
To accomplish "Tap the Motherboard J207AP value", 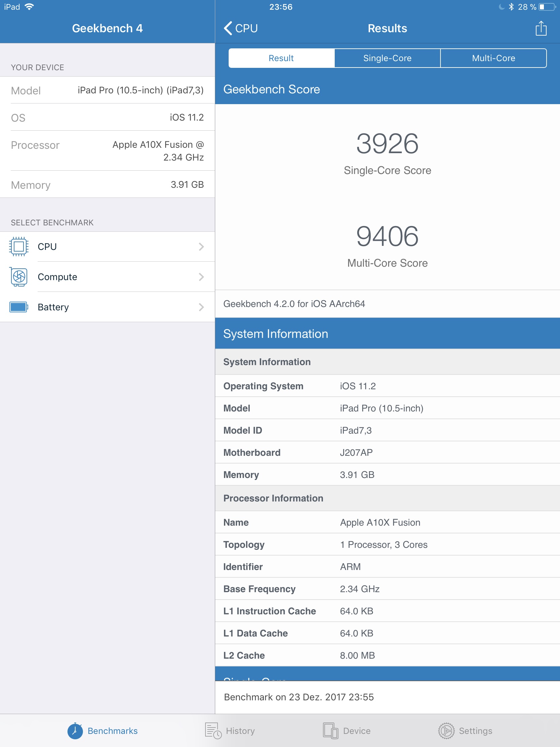I will [356, 452].
